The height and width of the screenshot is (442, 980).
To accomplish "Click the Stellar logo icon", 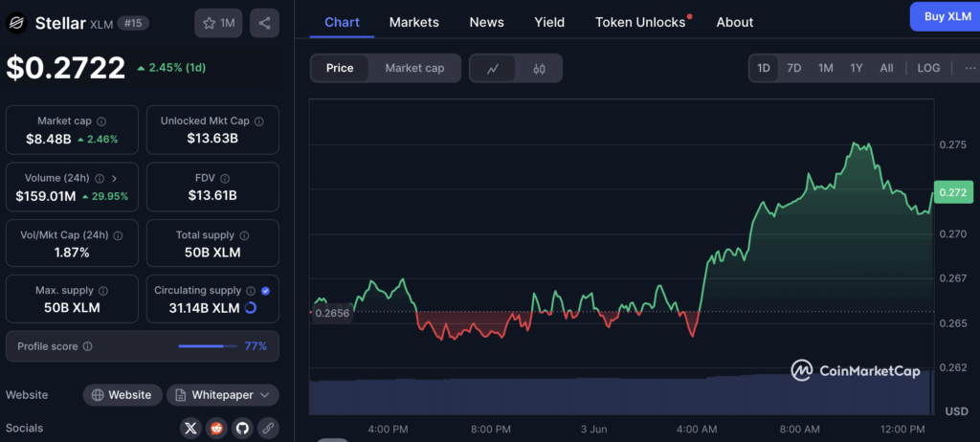I will pyautogui.click(x=16, y=23).
